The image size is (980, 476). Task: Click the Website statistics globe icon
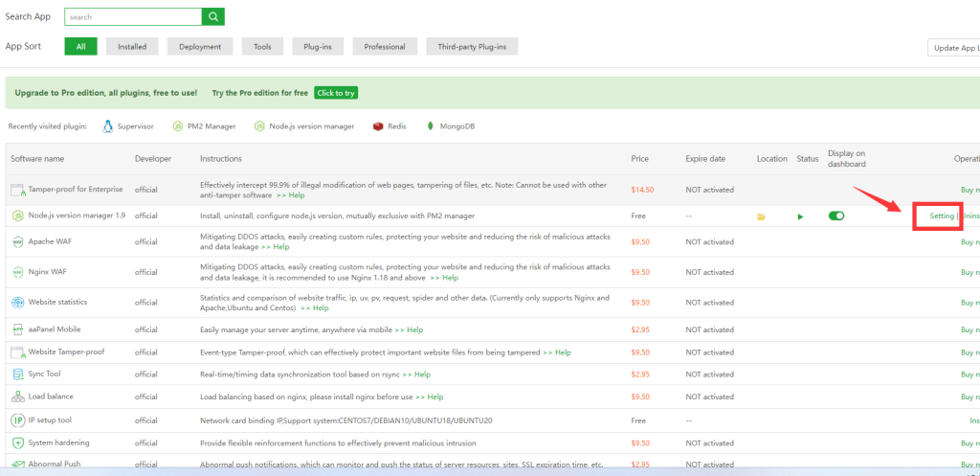[17, 302]
